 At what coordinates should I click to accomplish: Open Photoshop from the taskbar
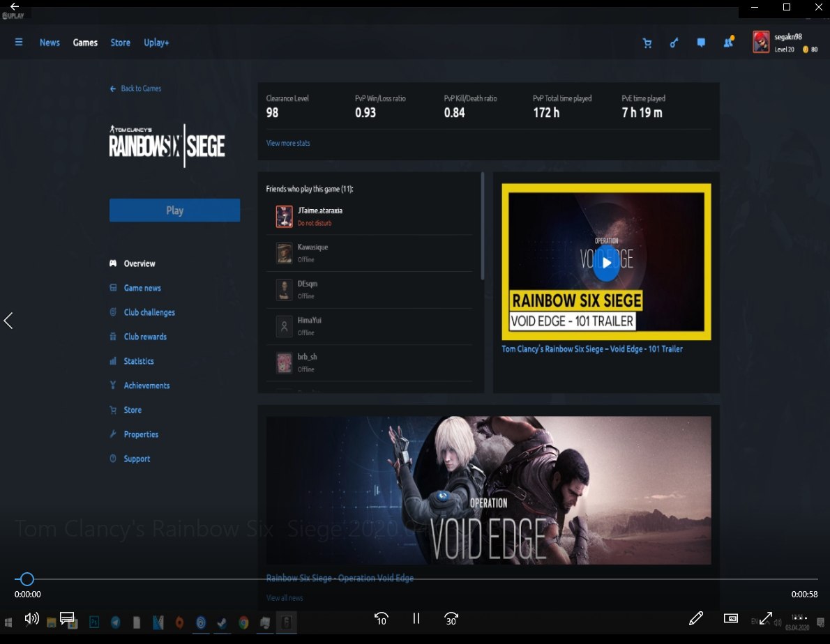(93, 622)
